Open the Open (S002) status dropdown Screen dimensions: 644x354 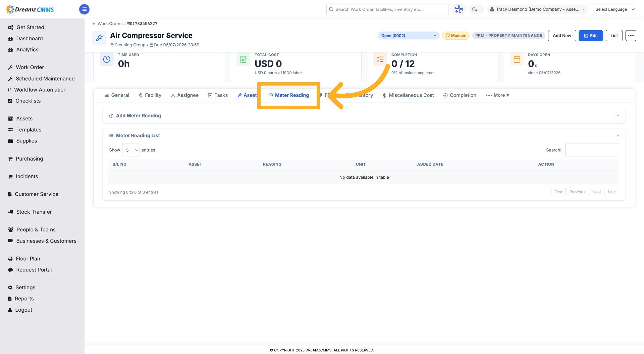pos(409,36)
